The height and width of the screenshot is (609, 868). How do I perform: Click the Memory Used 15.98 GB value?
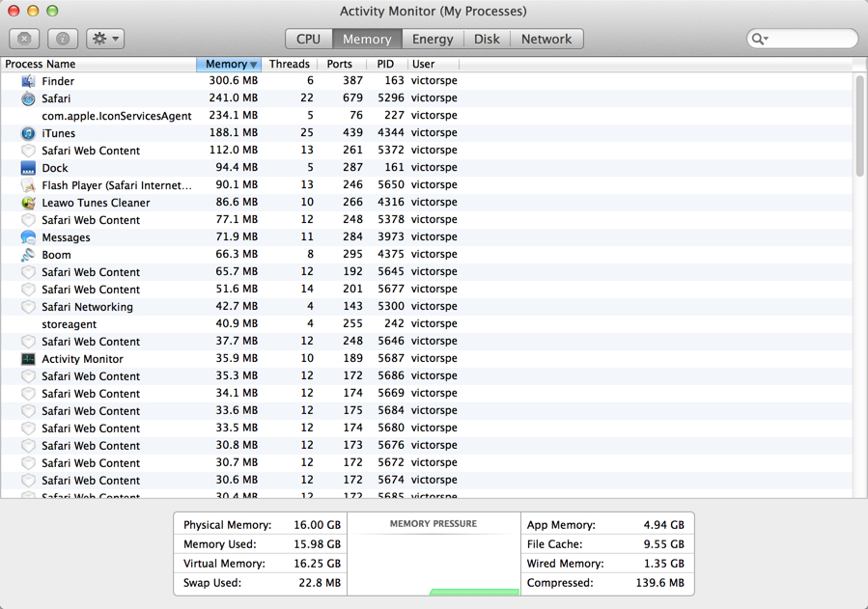tap(317, 544)
